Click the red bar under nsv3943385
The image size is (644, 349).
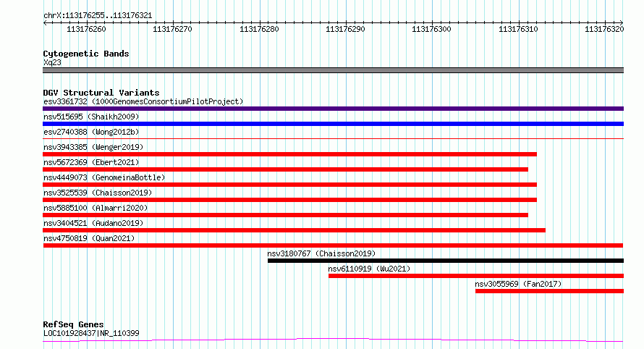click(x=289, y=154)
